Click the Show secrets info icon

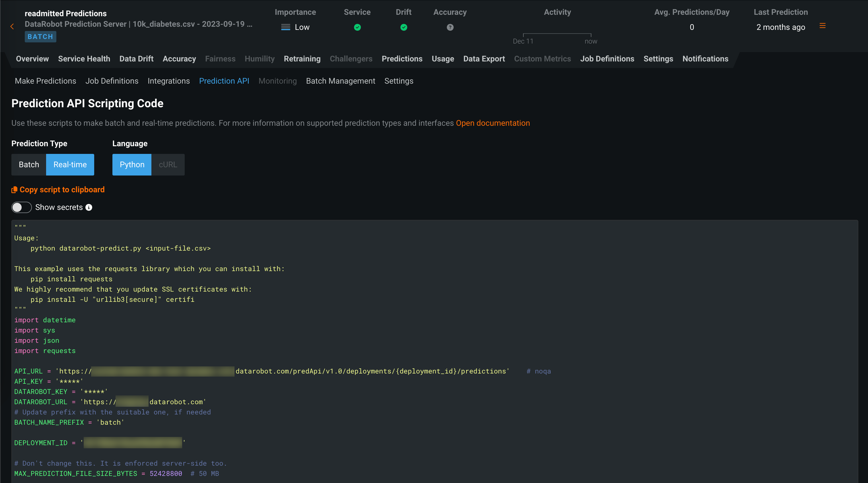pos(89,207)
